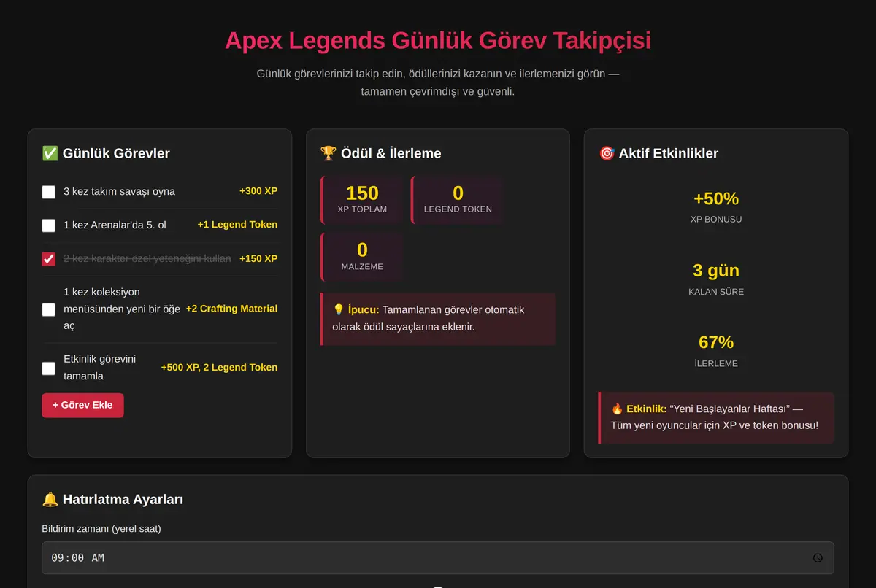Uncheck the completed karakter özel yeteneğini task
Viewport: 876px width, 588px height.
pos(49,259)
